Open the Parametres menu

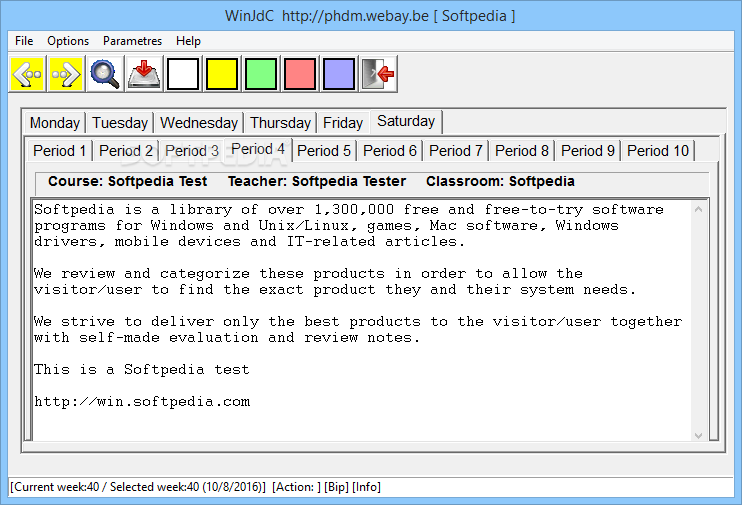click(x=132, y=41)
